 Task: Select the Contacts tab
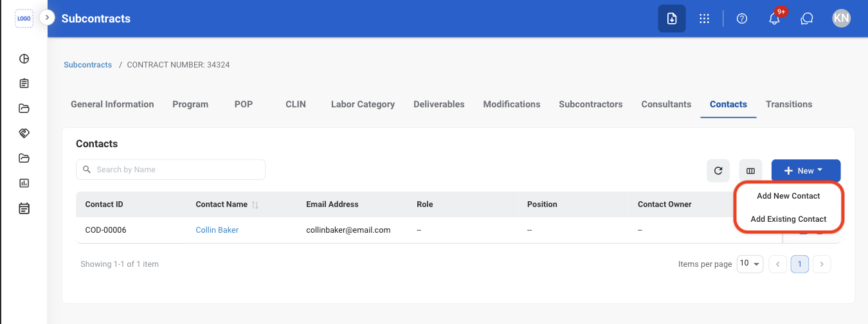click(x=728, y=104)
